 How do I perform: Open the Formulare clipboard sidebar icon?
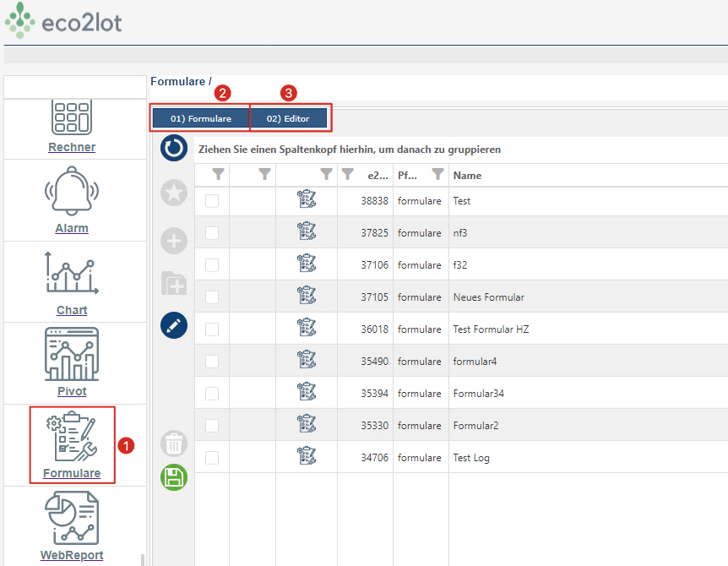point(72,437)
